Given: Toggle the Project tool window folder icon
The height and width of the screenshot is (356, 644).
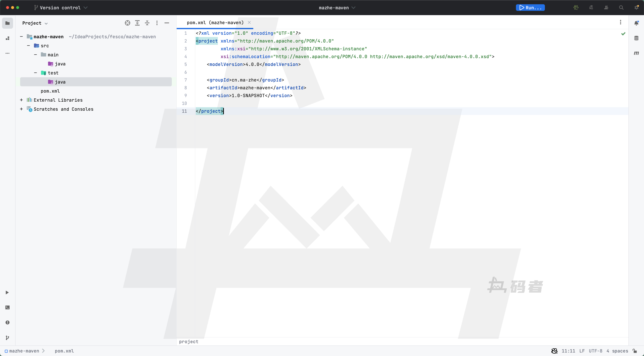Looking at the screenshot, I should [8, 23].
